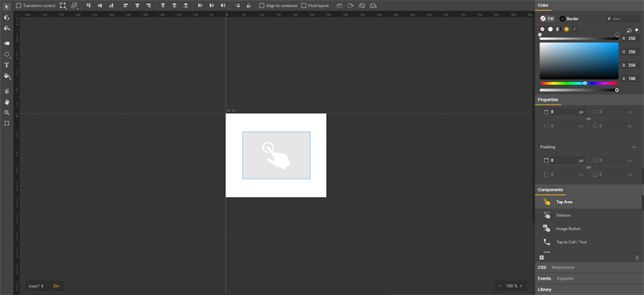Select the Selection arrow tool

[6, 6]
